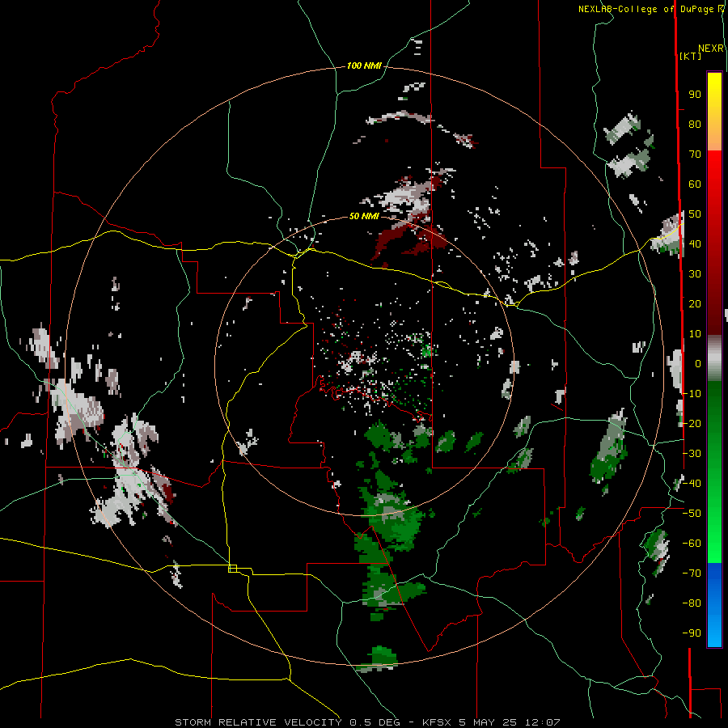
Task: Select the "70" value on the velocity scale
Action: tap(695, 154)
